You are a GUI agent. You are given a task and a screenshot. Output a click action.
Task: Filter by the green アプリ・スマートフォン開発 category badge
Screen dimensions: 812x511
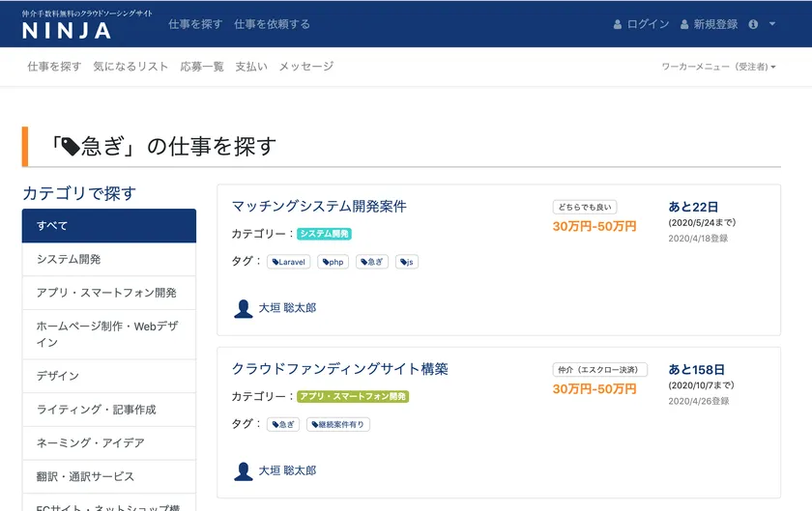353,396
